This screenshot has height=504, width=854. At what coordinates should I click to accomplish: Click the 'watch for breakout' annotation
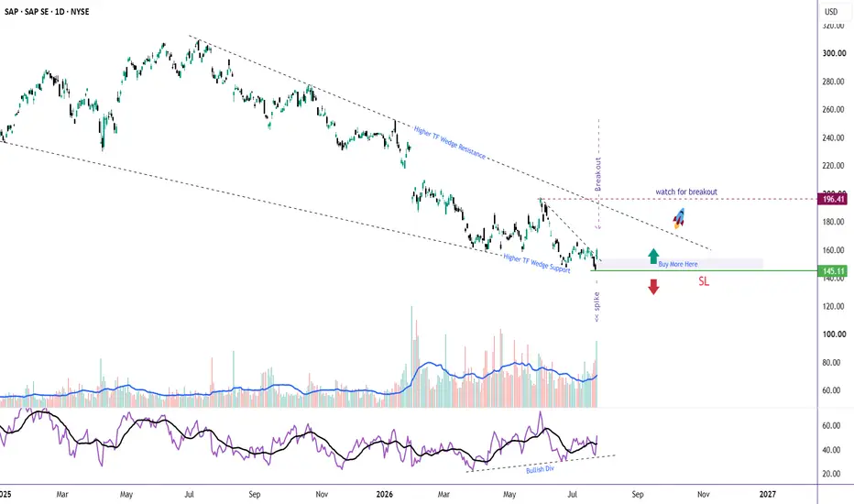686,192
